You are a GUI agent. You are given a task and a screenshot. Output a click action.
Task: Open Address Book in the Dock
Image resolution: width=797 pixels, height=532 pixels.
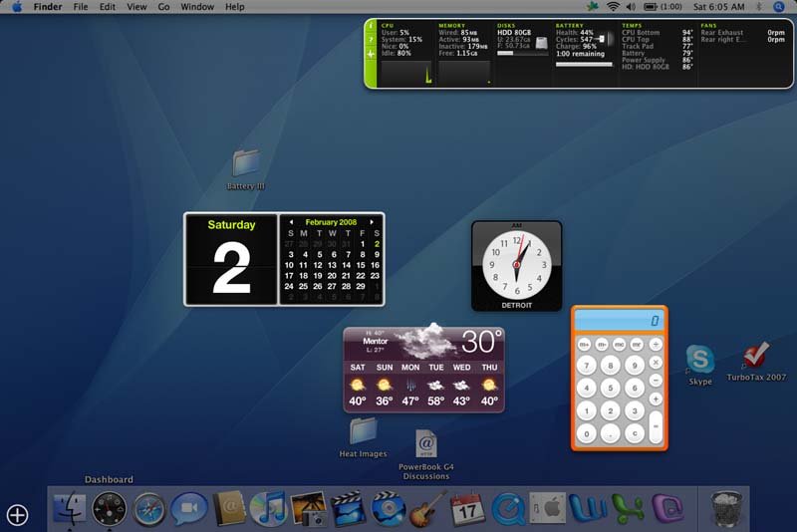point(229,508)
